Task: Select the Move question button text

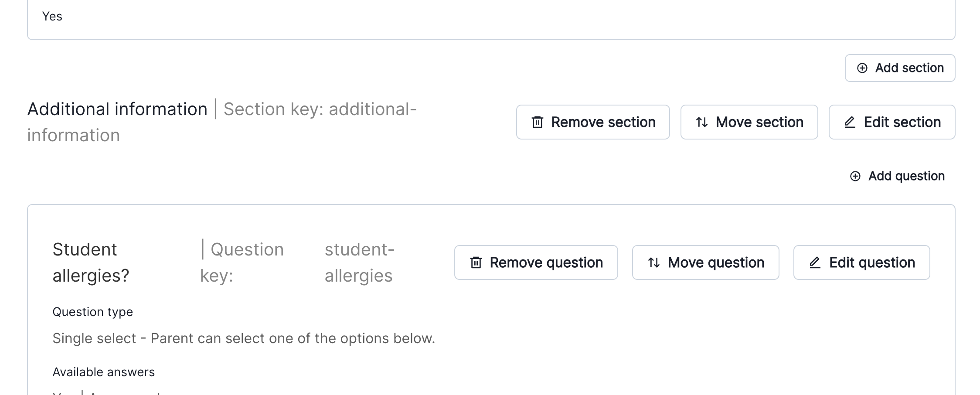Action: [x=716, y=263]
